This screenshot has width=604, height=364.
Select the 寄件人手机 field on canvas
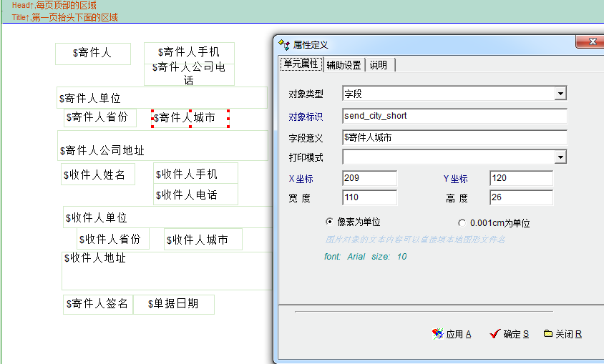click(189, 52)
